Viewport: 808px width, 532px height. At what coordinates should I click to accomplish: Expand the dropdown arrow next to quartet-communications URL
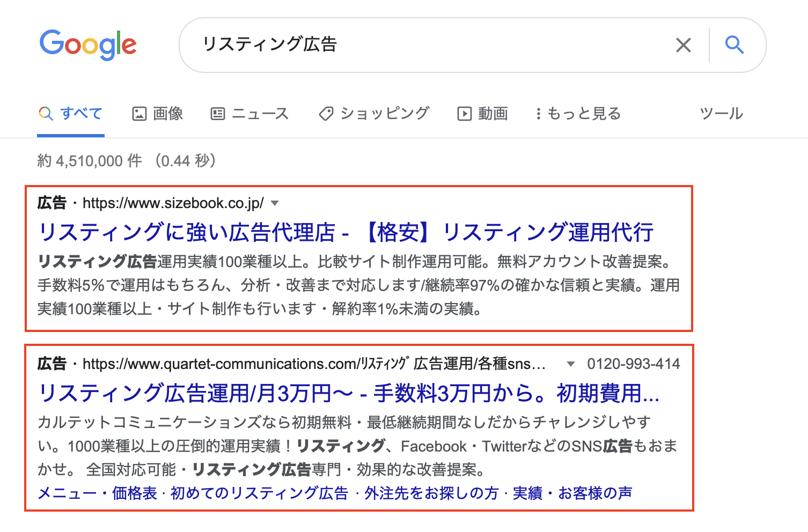pyautogui.click(x=571, y=364)
